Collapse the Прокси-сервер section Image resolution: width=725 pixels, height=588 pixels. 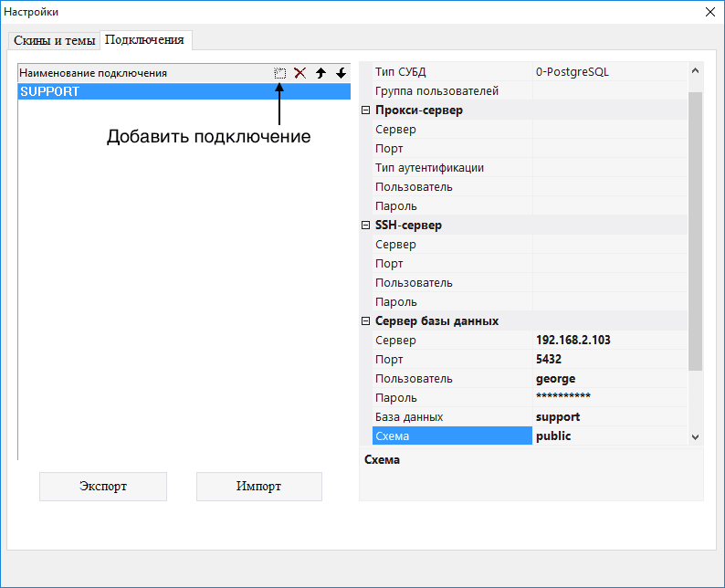[366, 110]
